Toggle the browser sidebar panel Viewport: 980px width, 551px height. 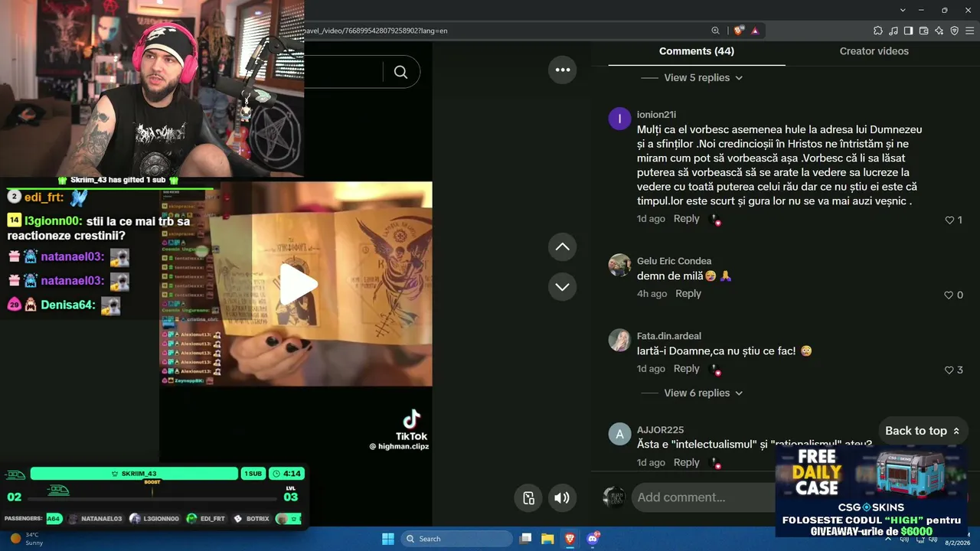pyautogui.click(x=908, y=31)
